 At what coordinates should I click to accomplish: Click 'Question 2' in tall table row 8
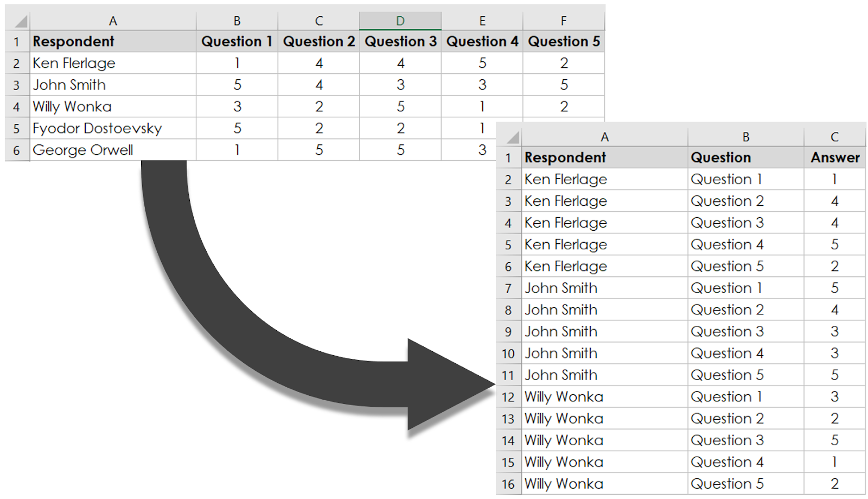tap(746, 309)
